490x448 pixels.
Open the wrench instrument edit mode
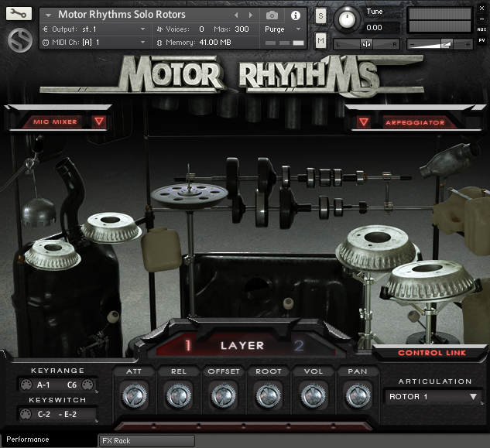coord(19,14)
